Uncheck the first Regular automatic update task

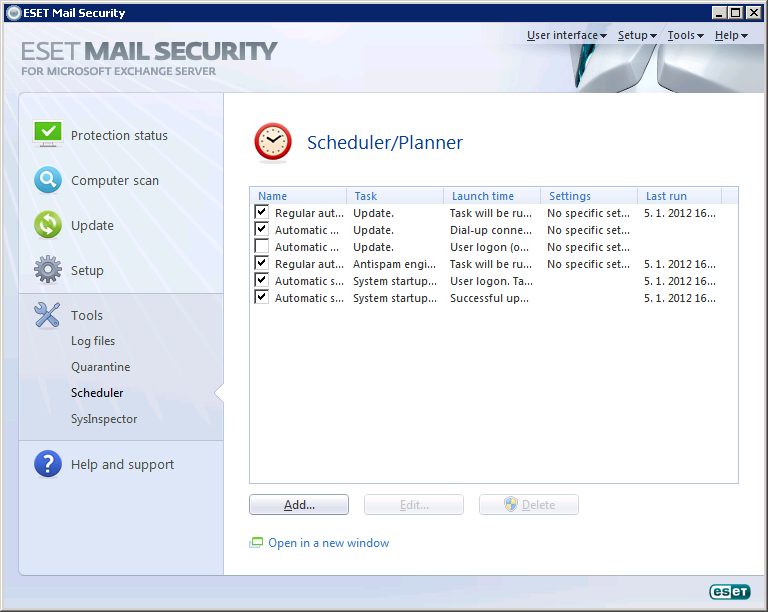[262, 212]
